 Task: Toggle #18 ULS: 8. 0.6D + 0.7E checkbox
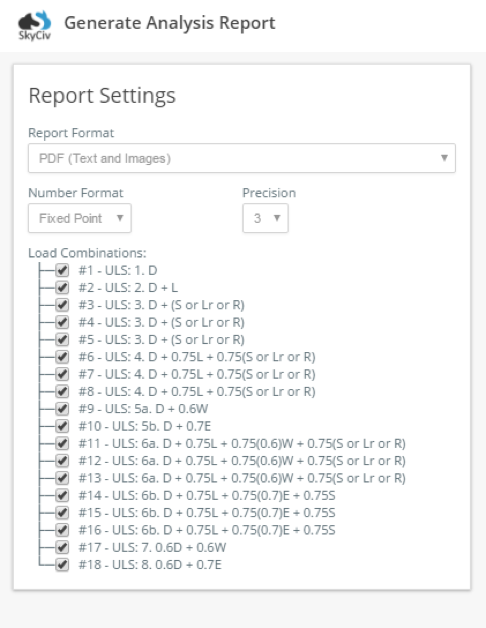pyautogui.click(x=62, y=565)
